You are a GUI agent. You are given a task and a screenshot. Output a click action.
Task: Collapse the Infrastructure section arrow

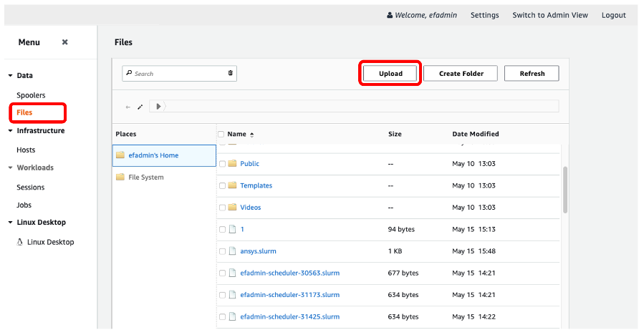pos(10,131)
